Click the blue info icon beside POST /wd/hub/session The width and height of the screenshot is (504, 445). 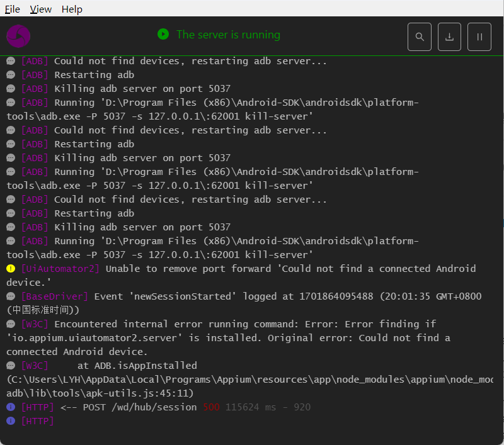[11, 407]
